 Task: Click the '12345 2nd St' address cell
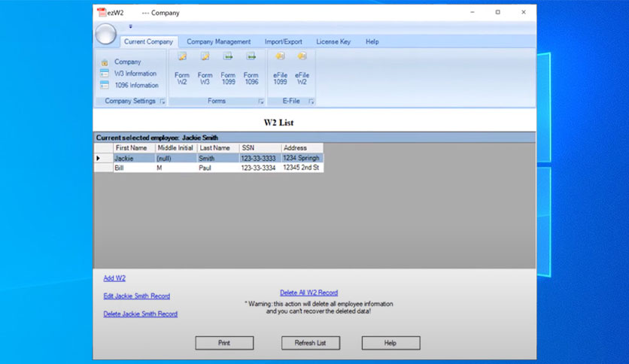click(x=302, y=168)
